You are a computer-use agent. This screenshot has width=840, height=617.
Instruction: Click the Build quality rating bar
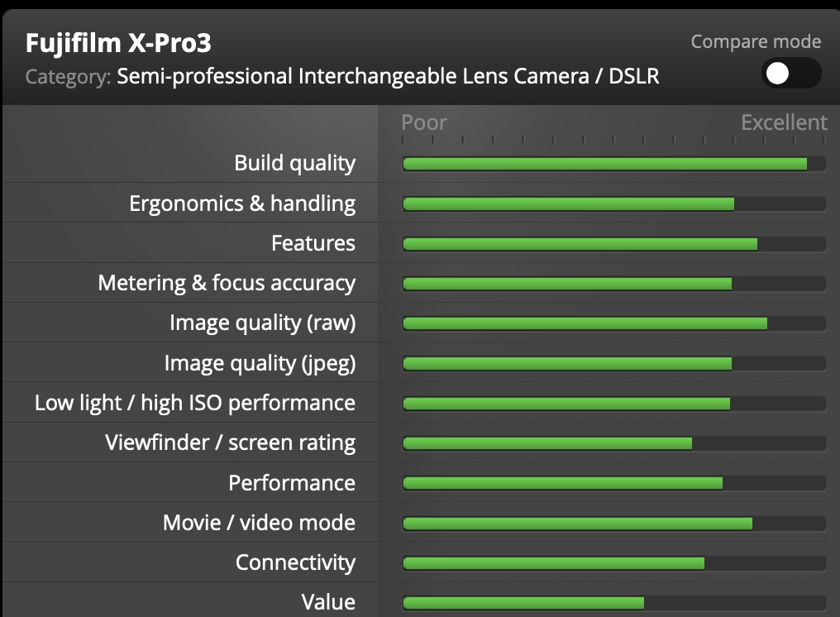click(614, 164)
